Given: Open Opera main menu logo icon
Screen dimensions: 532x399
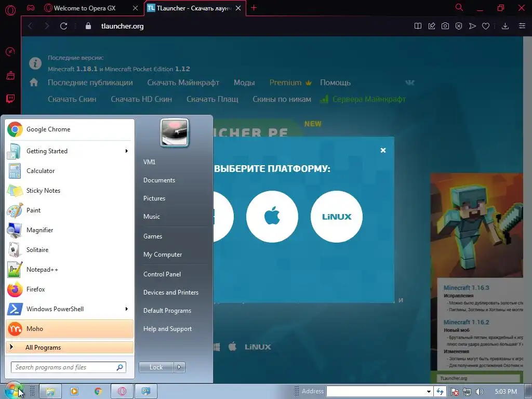Looking at the screenshot, I should click(x=10, y=10).
